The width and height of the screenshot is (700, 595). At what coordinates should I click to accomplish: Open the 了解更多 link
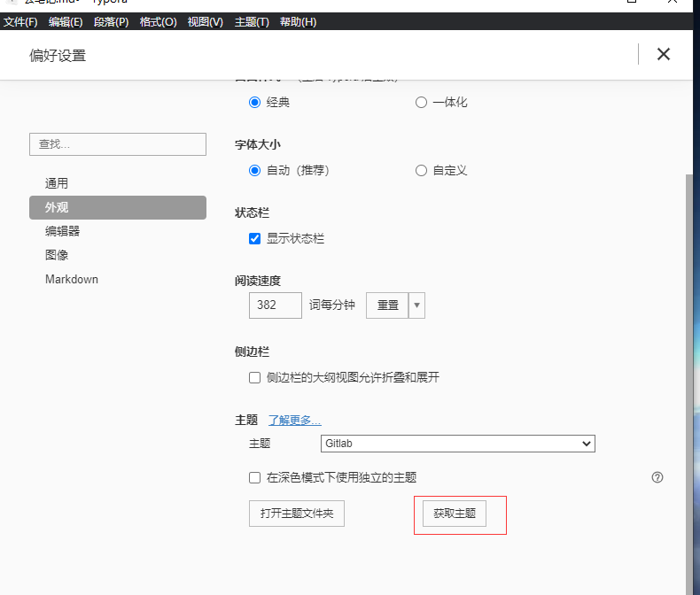(x=295, y=420)
